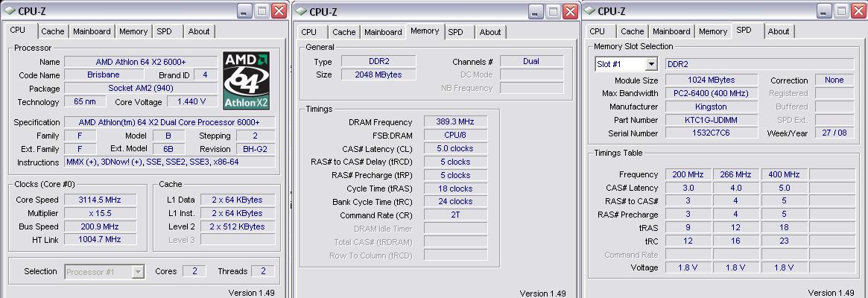This screenshot has height=298, width=868.
Task: Select CPU tab in left window
Action: click(18, 31)
